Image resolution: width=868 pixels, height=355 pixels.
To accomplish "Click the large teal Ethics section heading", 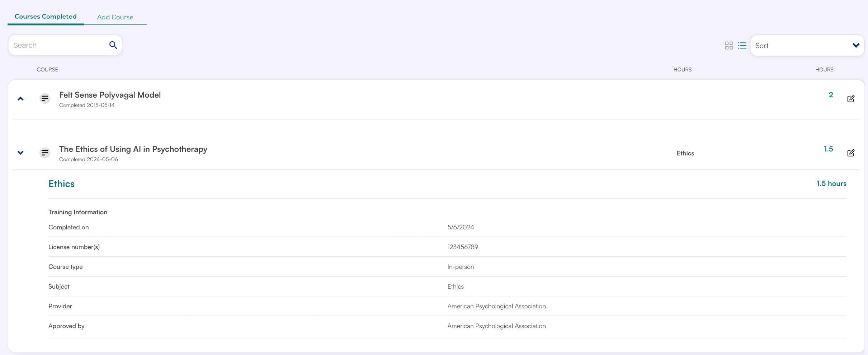I will click(61, 184).
